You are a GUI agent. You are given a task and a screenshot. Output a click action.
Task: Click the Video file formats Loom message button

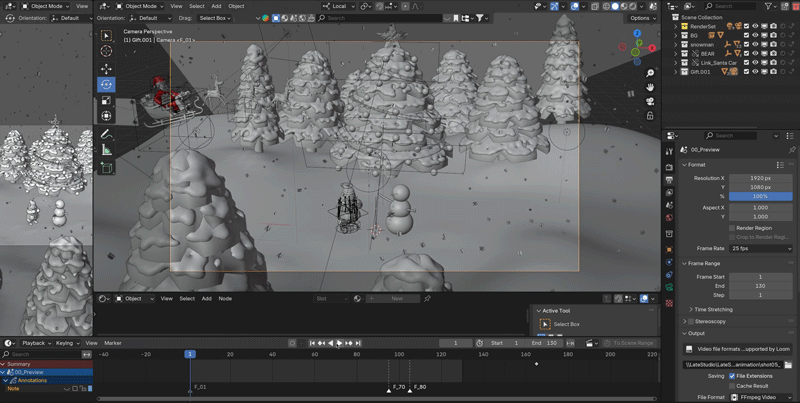click(738, 349)
